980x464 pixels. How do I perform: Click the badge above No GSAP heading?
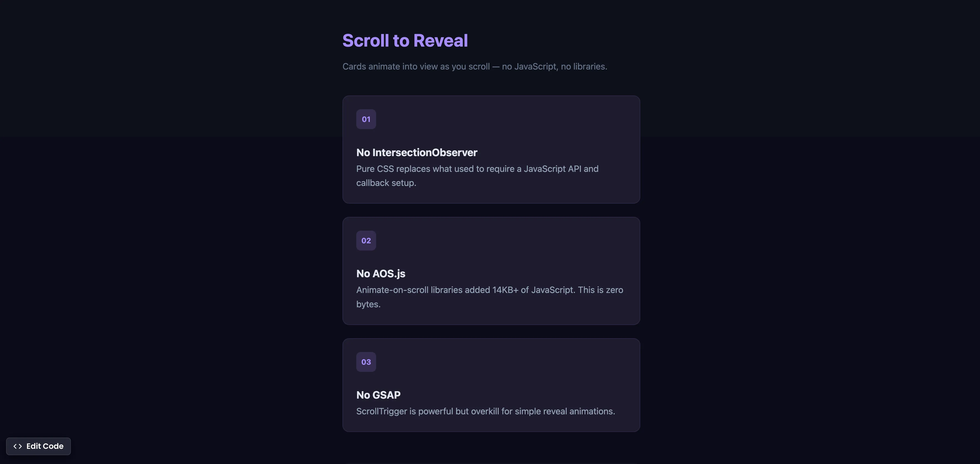coord(366,362)
